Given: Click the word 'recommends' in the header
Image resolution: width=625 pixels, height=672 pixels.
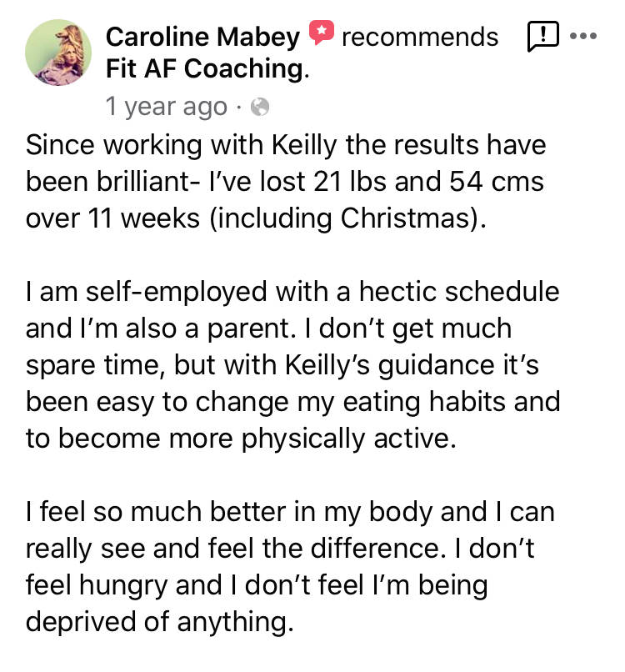Looking at the screenshot, I should (420, 37).
